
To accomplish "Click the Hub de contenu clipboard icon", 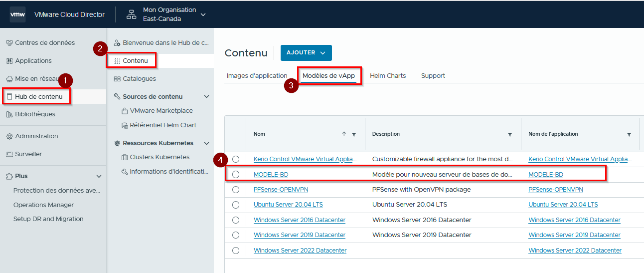I will [10, 96].
